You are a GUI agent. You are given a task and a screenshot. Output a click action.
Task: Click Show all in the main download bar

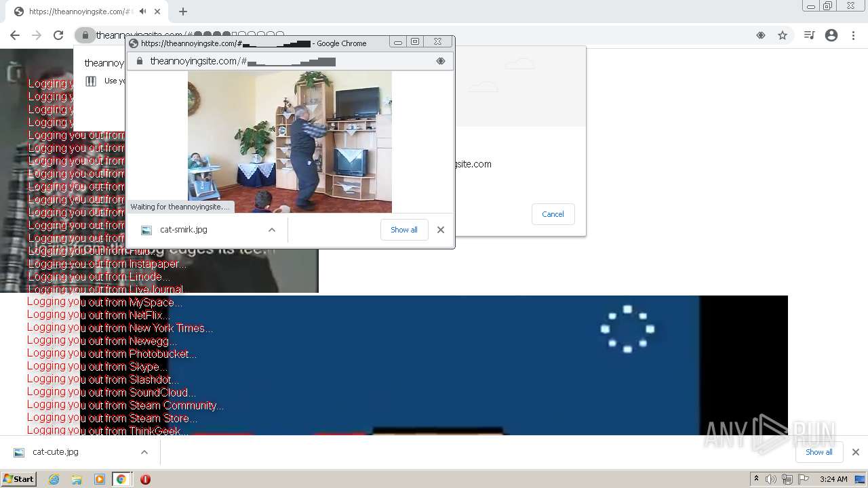(x=819, y=452)
